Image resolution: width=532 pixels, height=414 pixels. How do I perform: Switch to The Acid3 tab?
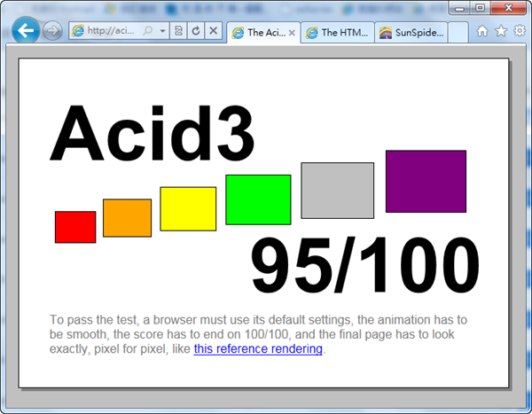[x=263, y=33]
